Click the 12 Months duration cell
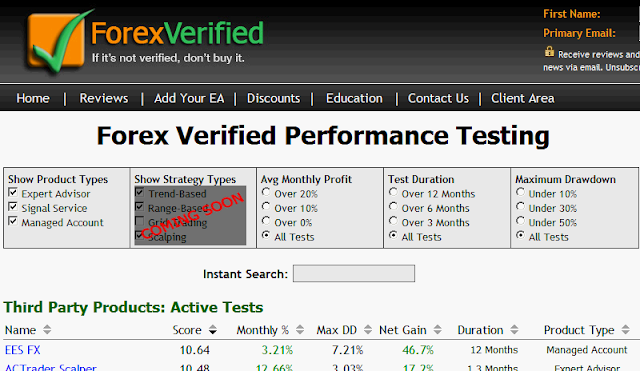Screen dimensions: 640x371 point(494,350)
